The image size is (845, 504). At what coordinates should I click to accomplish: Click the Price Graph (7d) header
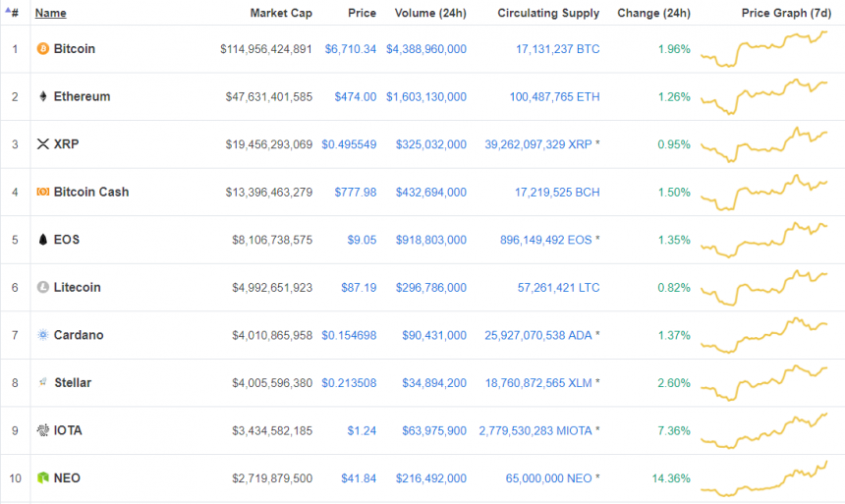point(786,13)
